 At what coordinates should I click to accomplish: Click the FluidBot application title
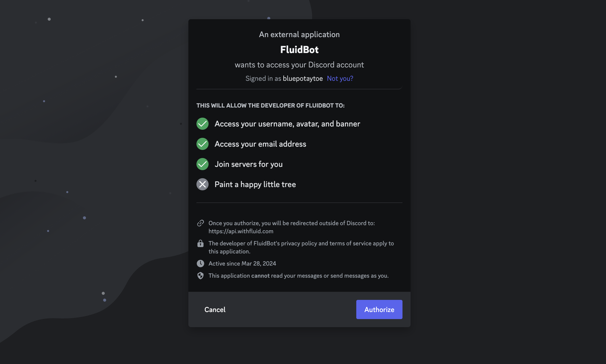point(299,50)
